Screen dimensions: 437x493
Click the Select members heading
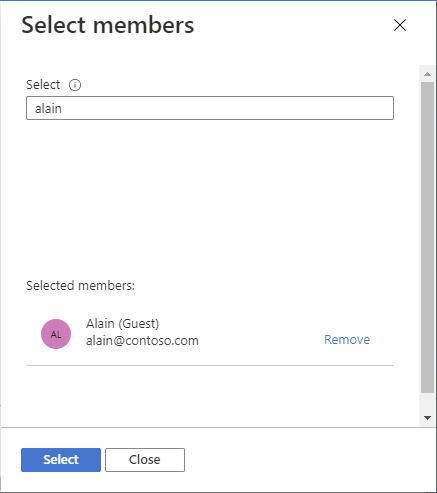click(x=108, y=25)
